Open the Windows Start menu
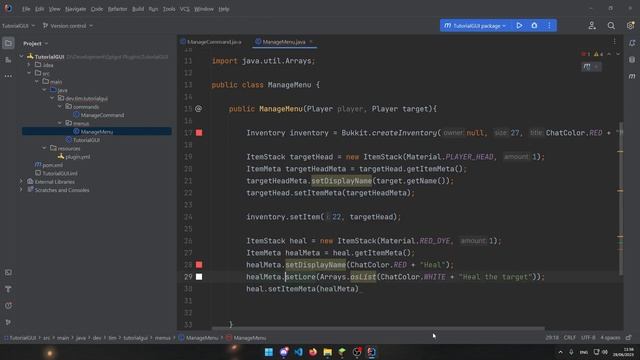Screen dimensions: 640x360 click(x=269, y=352)
